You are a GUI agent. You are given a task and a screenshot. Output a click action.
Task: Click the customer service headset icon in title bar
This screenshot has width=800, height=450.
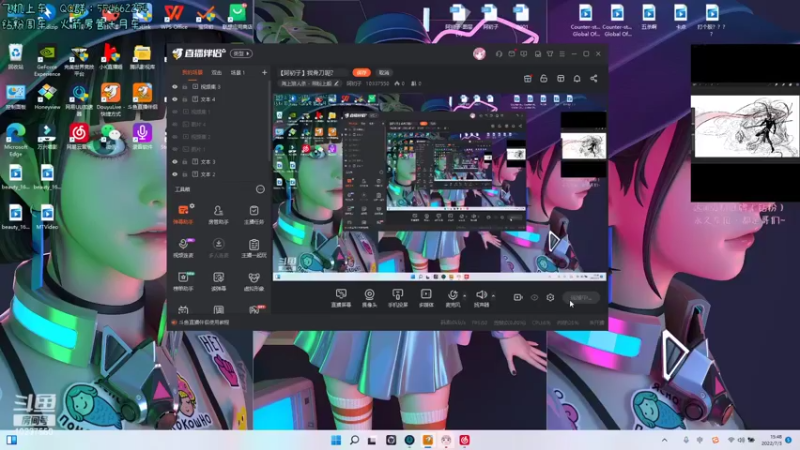[499, 54]
